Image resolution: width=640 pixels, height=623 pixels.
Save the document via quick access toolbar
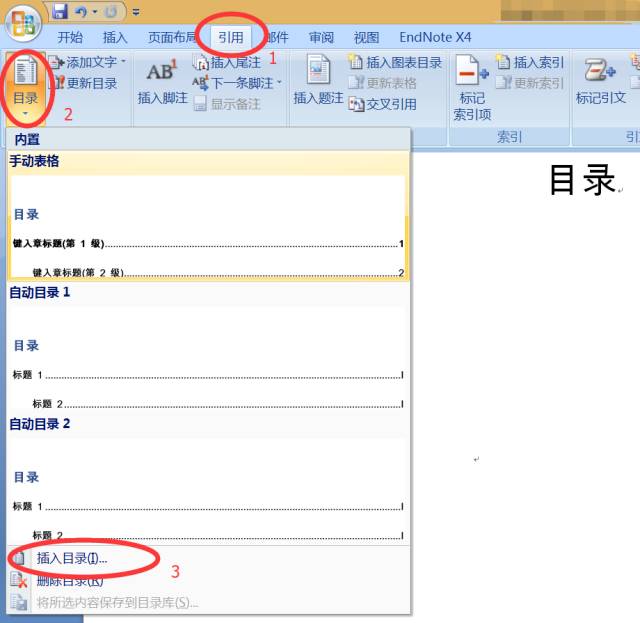click(60, 11)
